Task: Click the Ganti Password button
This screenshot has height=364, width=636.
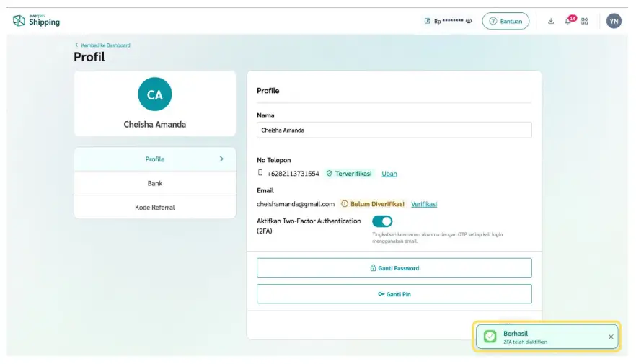Action: point(394,268)
